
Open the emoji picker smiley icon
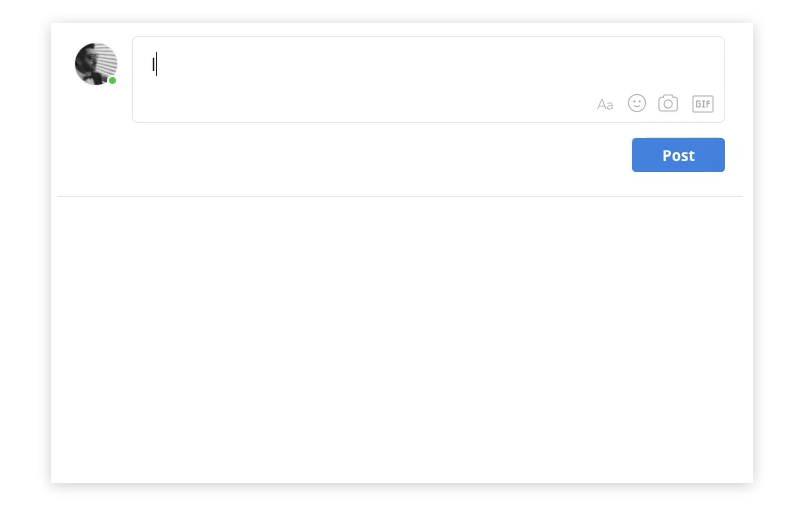[637, 103]
